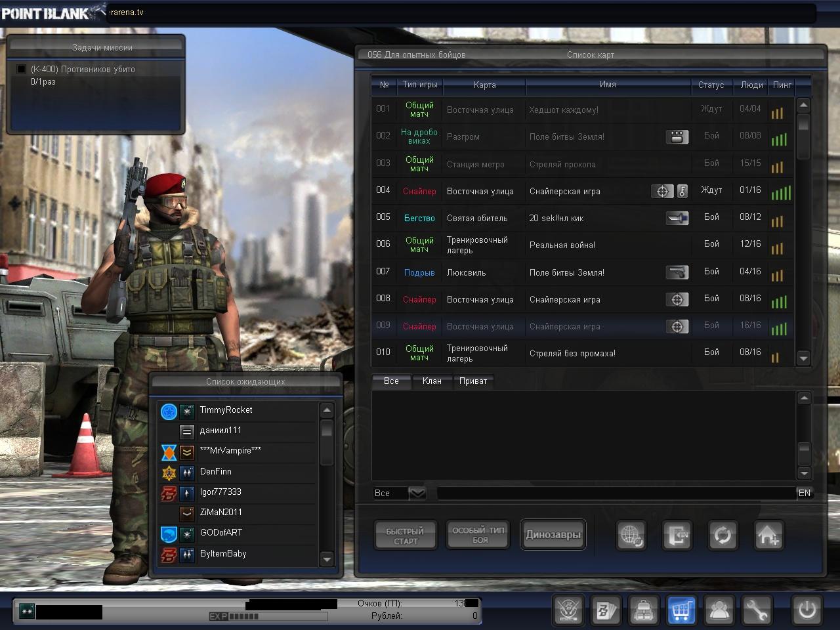Open the clan emblem icon
This screenshot has width=840, height=630.
pos(568,610)
